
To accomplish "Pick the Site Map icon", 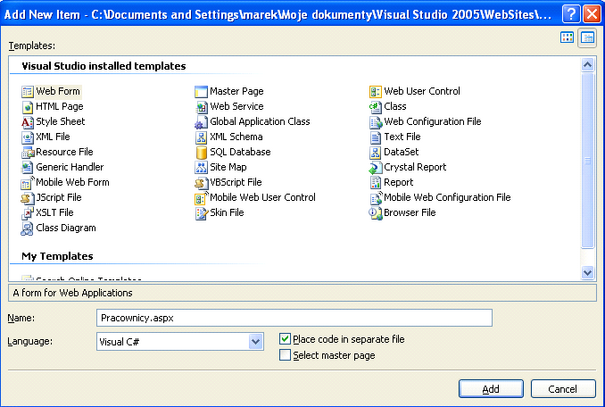I will [201, 167].
